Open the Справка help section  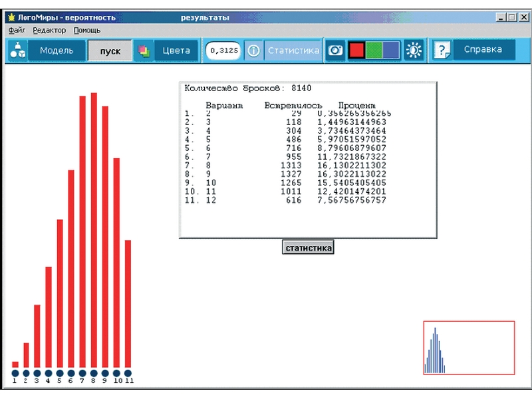click(x=483, y=50)
